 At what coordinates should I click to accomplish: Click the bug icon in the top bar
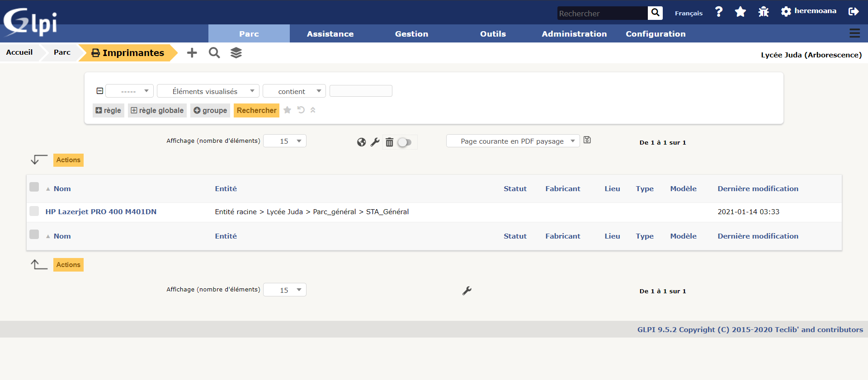pos(763,12)
